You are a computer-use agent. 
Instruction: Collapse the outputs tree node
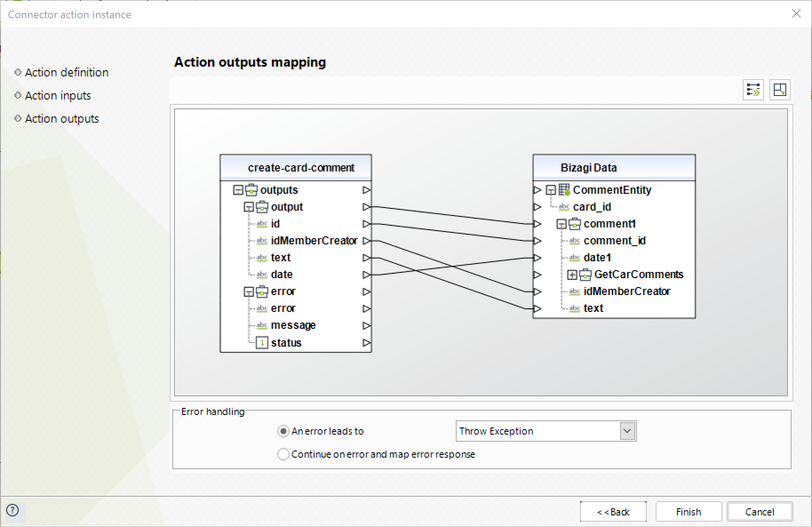pyautogui.click(x=238, y=190)
